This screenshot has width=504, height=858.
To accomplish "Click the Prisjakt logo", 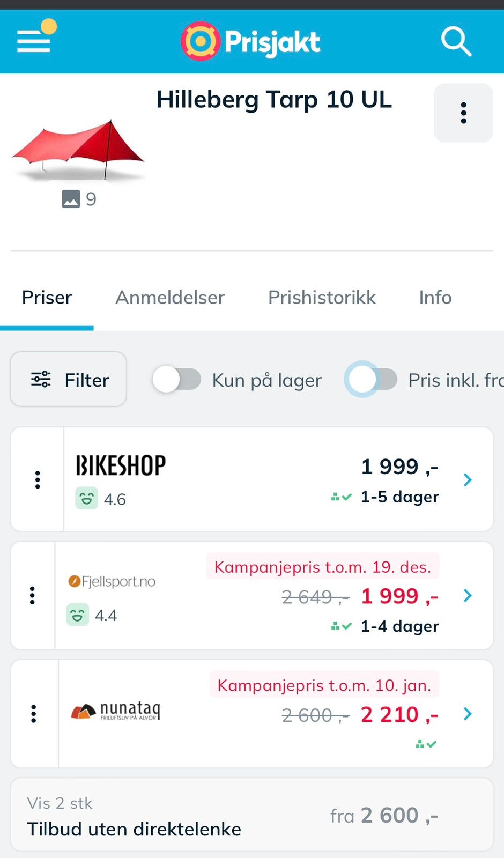I will point(251,41).
